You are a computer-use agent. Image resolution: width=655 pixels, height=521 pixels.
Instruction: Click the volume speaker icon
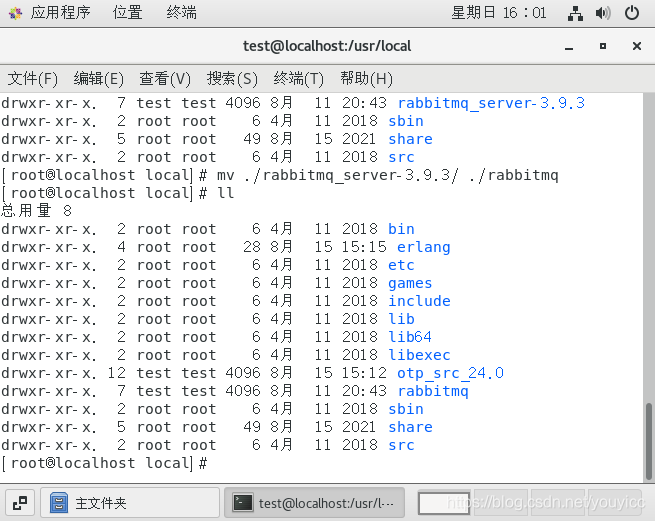pos(603,13)
